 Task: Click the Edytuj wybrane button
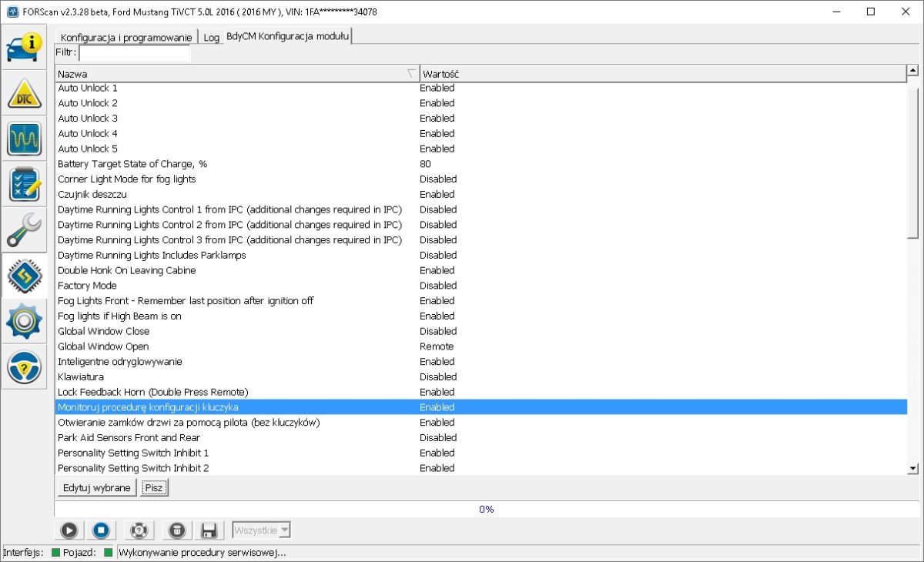(x=96, y=487)
